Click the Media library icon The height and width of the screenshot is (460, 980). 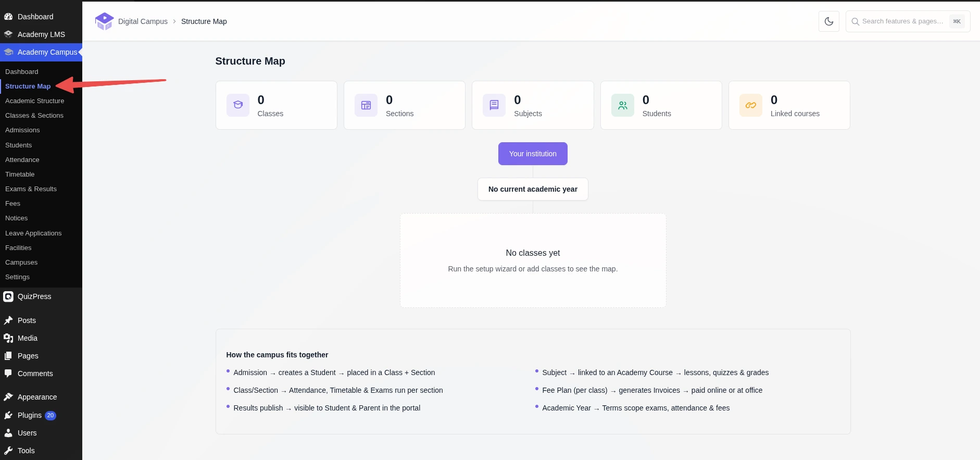(8, 338)
